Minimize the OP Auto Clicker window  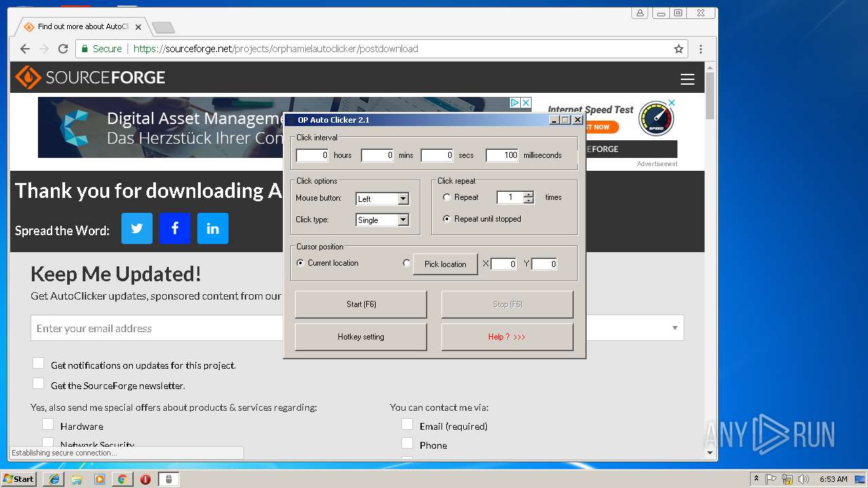[554, 120]
